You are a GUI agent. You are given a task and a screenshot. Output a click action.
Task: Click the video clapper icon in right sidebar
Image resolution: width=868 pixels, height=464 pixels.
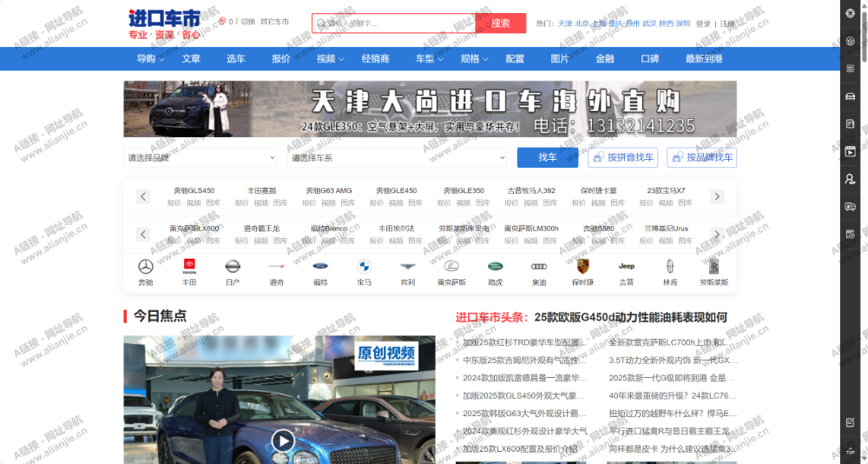pyautogui.click(x=851, y=151)
